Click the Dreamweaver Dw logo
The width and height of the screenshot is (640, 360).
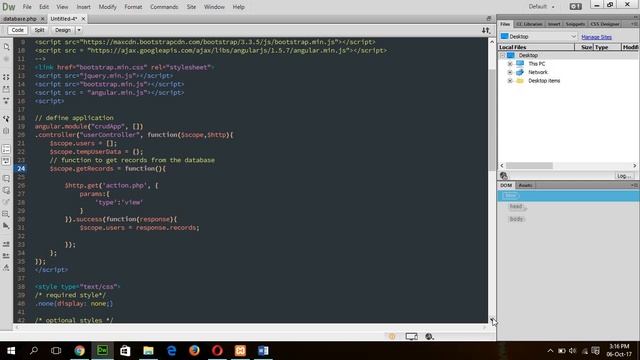9,7
